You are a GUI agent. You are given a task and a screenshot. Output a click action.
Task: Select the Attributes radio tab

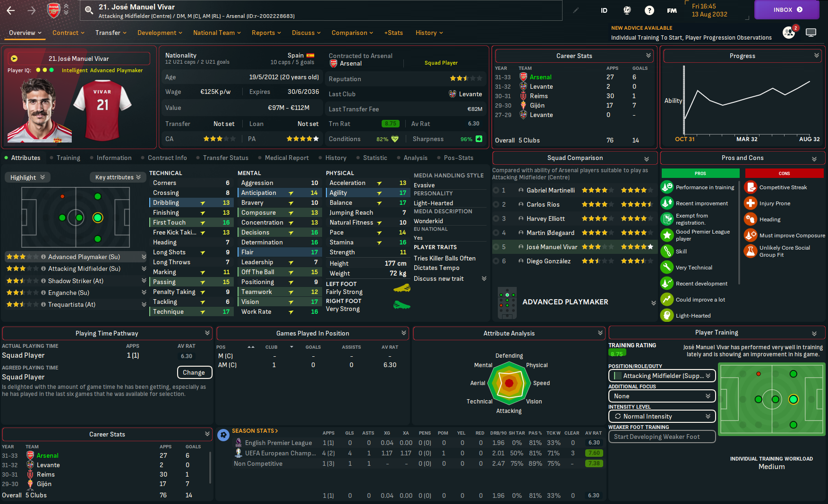[x=22, y=158]
